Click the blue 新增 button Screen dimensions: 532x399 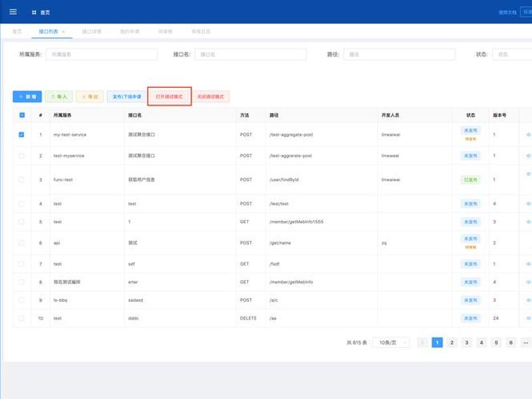click(x=27, y=96)
